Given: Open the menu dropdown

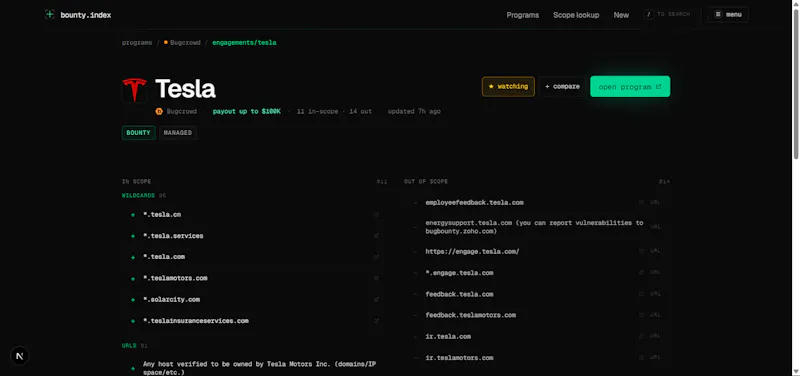Looking at the screenshot, I should 728,14.
